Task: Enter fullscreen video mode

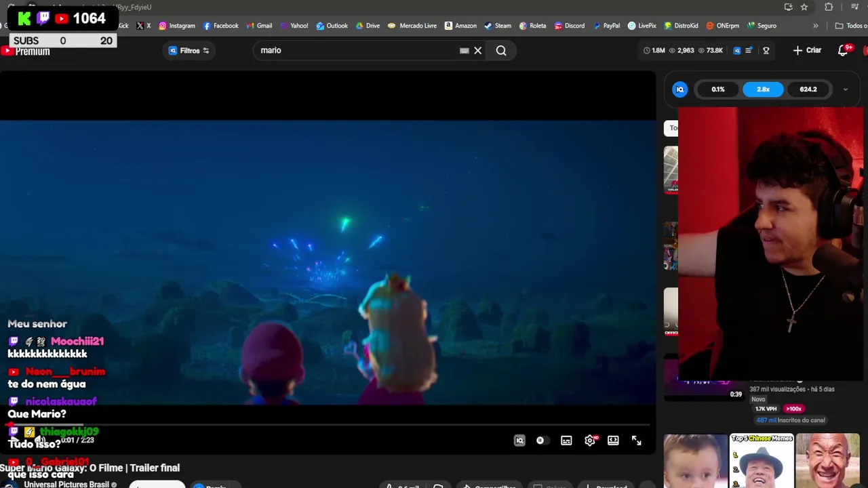Action: [x=637, y=441]
